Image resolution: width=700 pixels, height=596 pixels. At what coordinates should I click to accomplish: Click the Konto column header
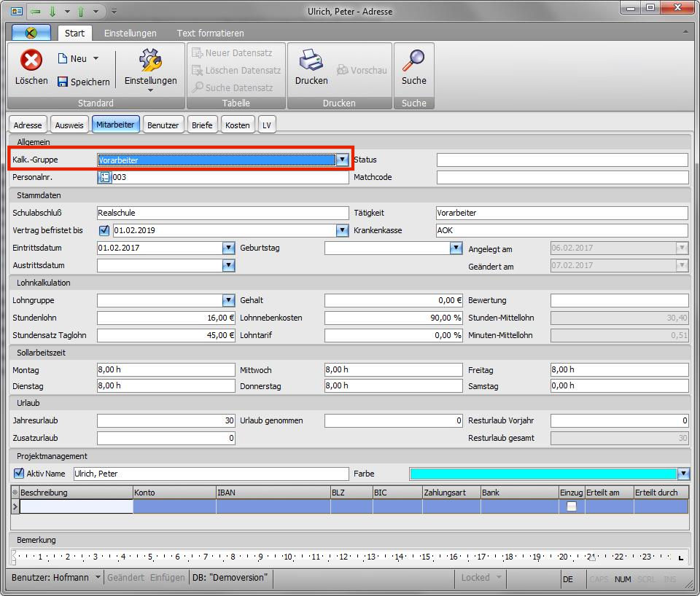[174, 493]
